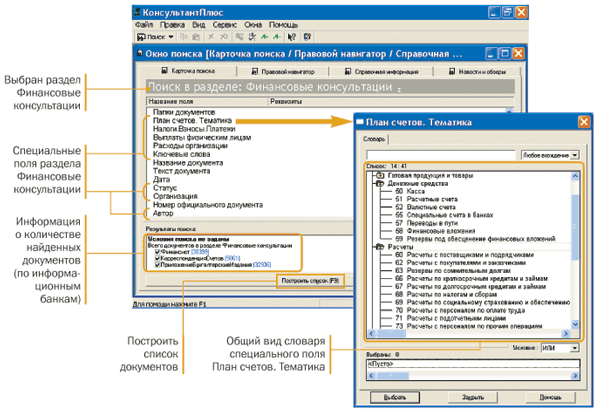
Task: Select 50 Касса in the dictionary
Action: (410, 191)
